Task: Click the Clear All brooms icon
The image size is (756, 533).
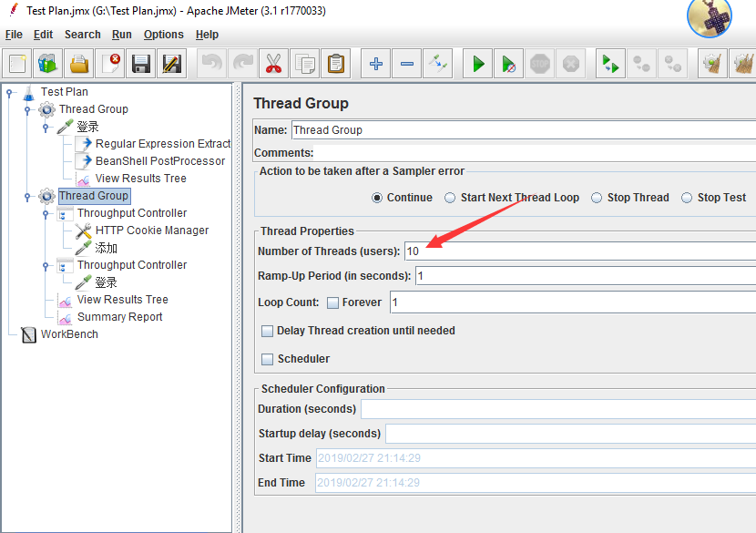Action: click(x=743, y=64)
